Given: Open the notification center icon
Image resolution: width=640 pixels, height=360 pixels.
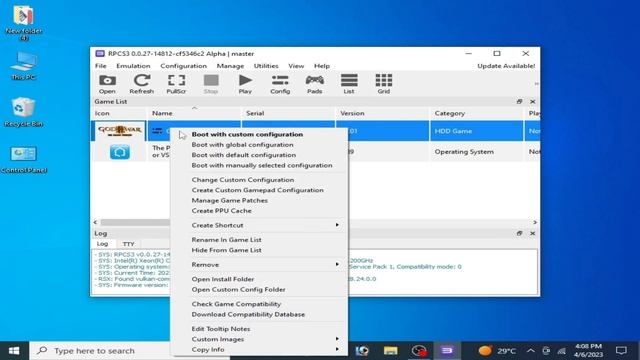Looking at the screenshot, I should [622, 351].
